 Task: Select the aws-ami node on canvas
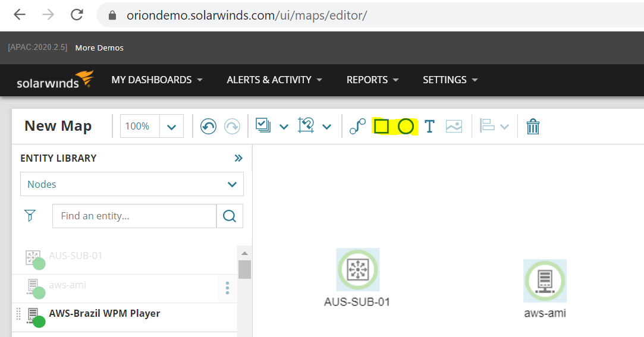(545, 281)
